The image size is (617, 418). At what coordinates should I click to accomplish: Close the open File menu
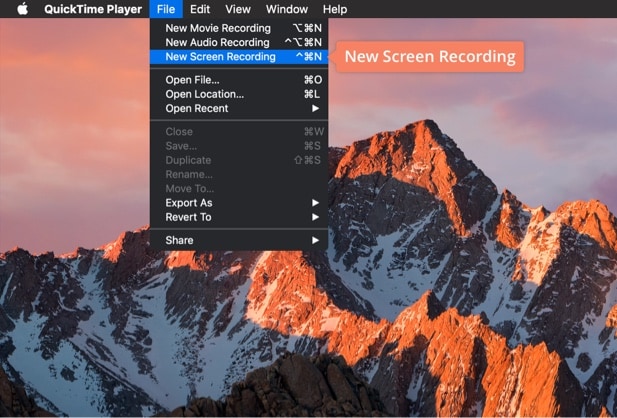(166, 9)
